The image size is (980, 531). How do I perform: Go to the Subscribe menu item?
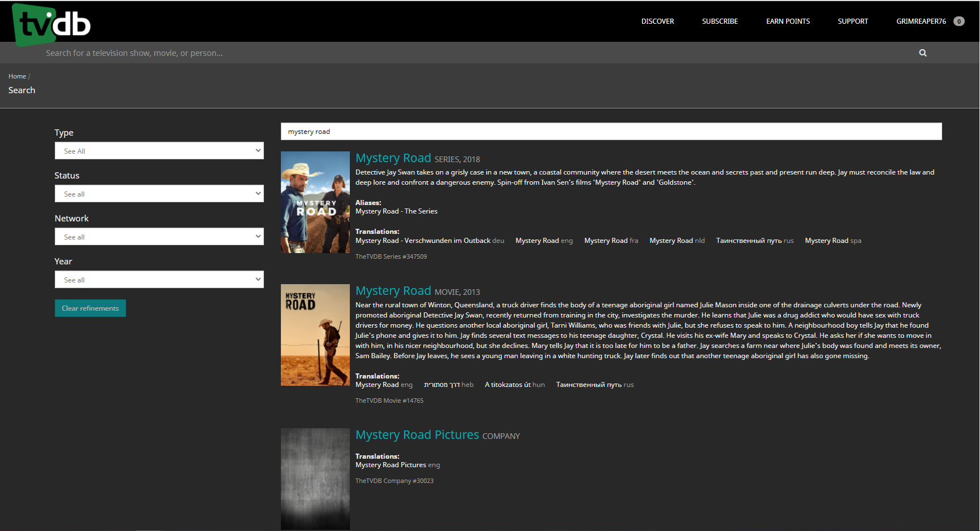point(719,21)
